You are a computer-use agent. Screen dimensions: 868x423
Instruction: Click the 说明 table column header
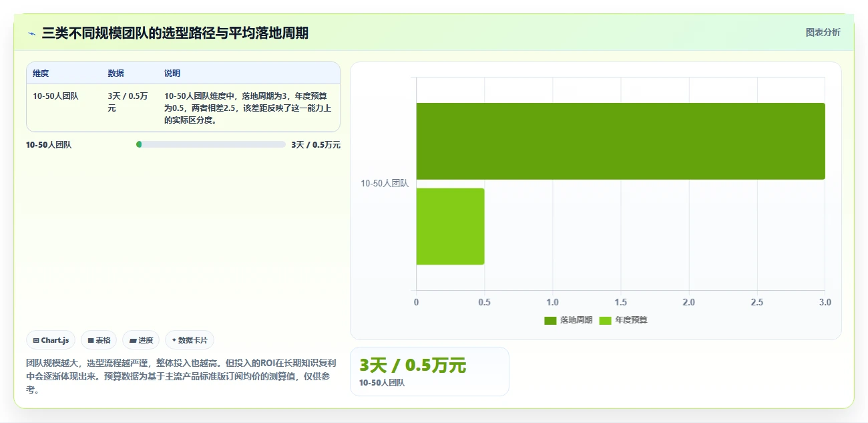[172, 74]
